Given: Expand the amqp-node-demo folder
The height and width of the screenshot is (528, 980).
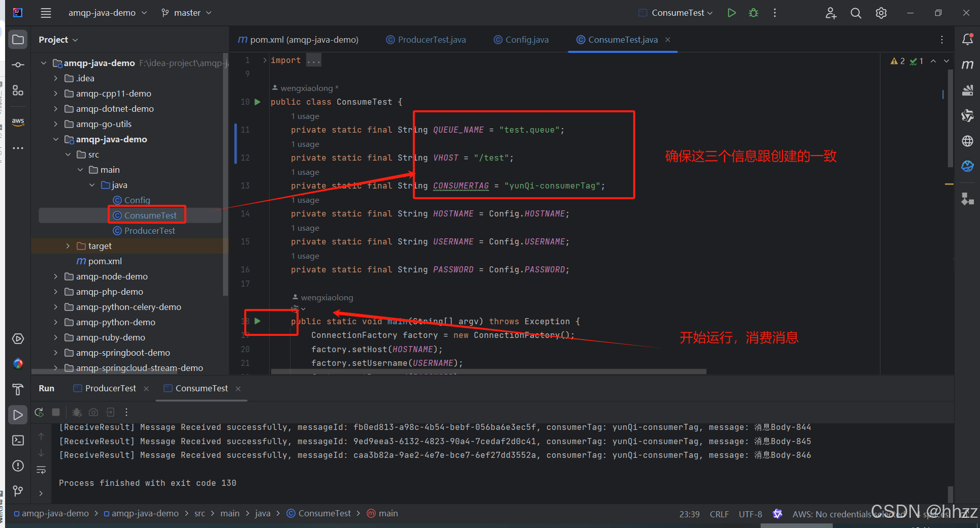Looking at the screenshot, I should tap(56, 276).
